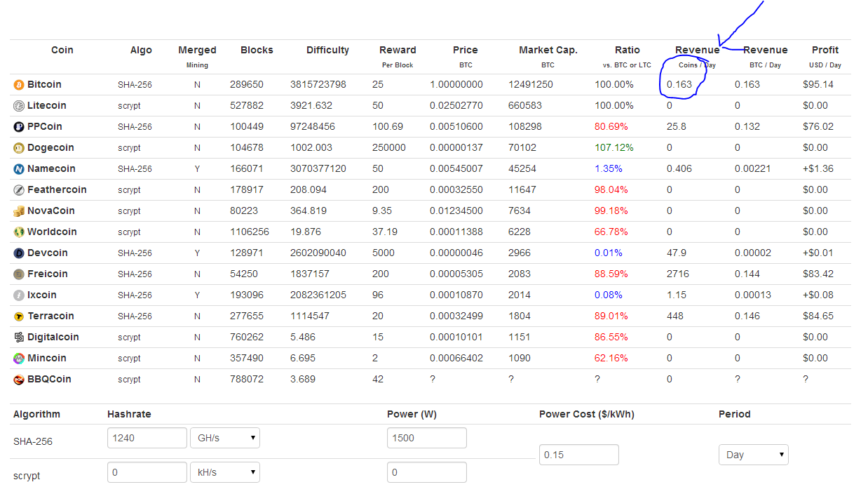Image resolution: width=868 pixels, height=501 pixels.
Task: Click Devcoin's reward value 5000
Action: tap(384, 253)
